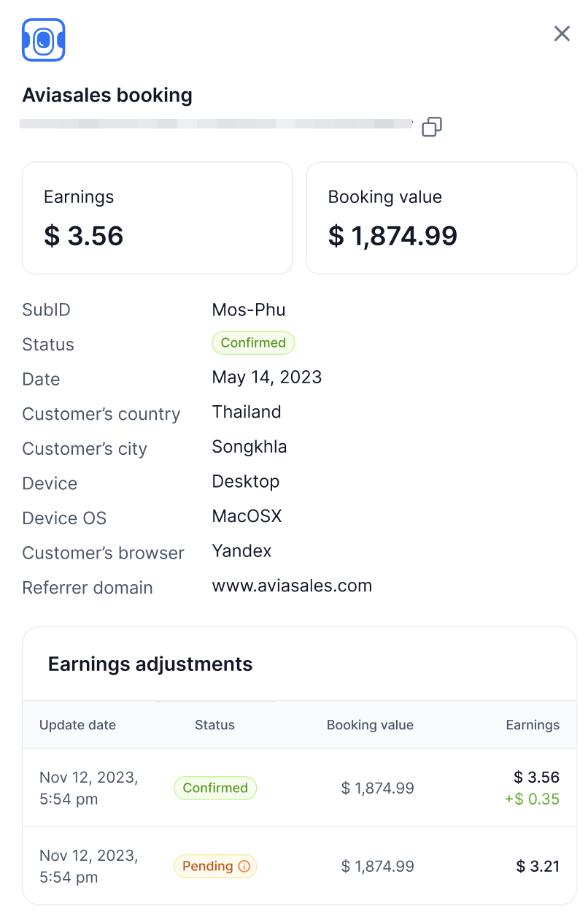Click the blurred booking link field
588x917 pixels.
tap(215, 123)
